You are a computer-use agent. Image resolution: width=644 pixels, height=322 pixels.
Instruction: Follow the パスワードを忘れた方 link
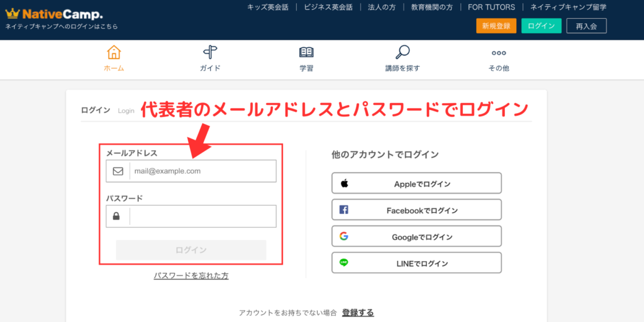tap(191, 275)
